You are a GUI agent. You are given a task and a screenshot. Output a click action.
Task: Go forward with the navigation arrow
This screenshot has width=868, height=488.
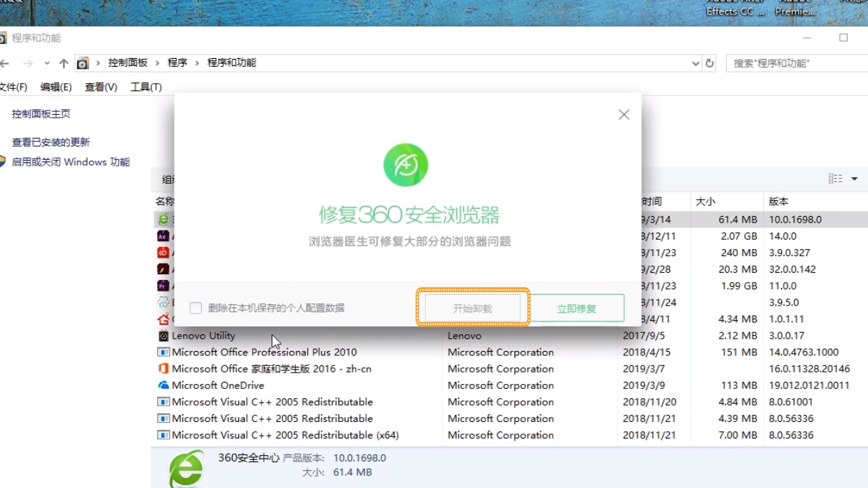pos(27,63)
